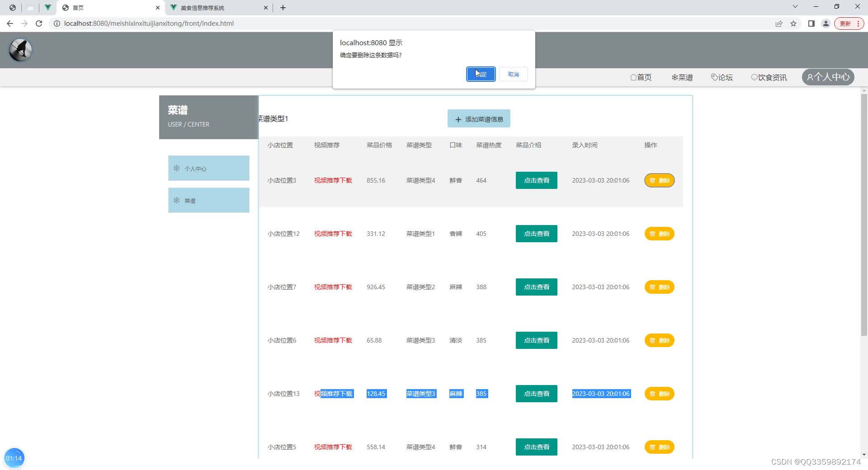Toggle the browser side panel icon
This screenshot has height=470, width=868.
[811, 23]
